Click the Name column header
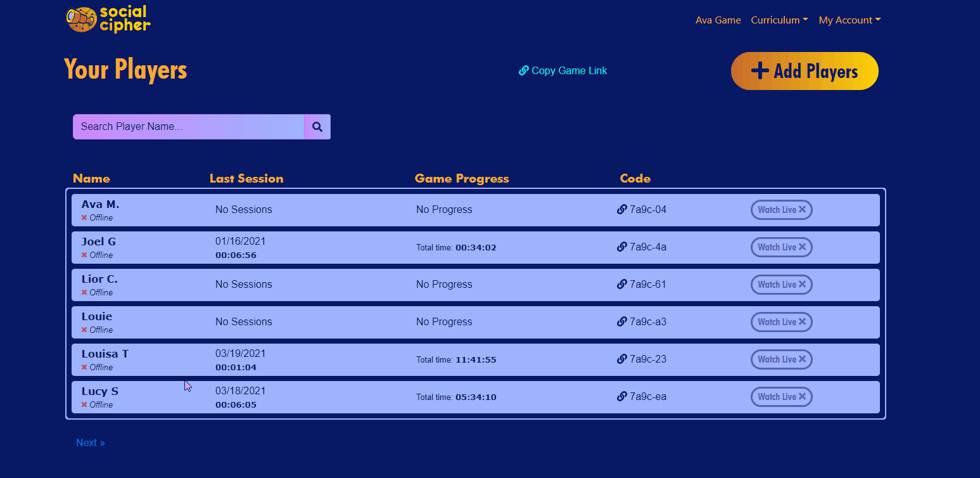 [91, 179]
